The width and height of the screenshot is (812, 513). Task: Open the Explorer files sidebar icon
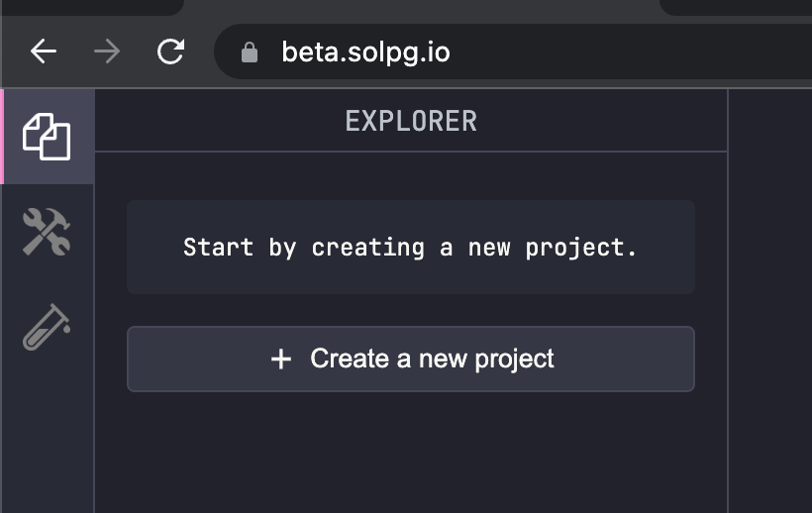[x=47, y=137]
